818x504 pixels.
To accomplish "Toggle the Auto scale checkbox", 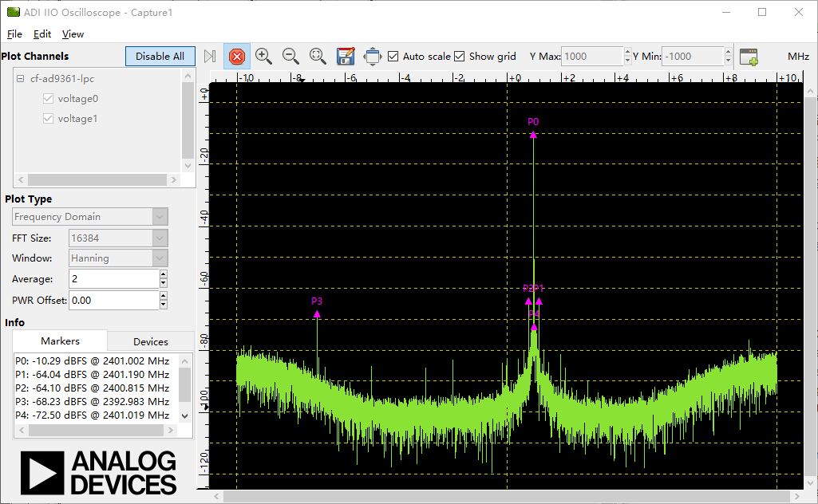I will tap(393, 57).
